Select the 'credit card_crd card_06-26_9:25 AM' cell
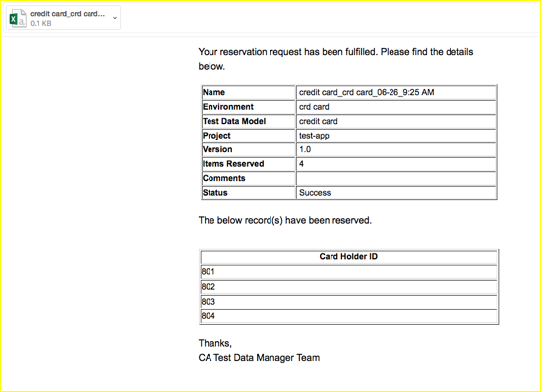Screen dimensions: 541x392 coord(396,92)
